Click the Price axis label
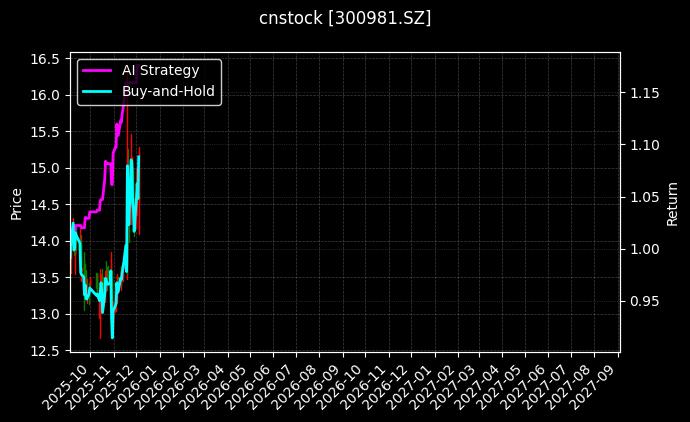Image resolution: width=690 pixels, height=422 pixels. pyautogui.click(x=16, y=204)
